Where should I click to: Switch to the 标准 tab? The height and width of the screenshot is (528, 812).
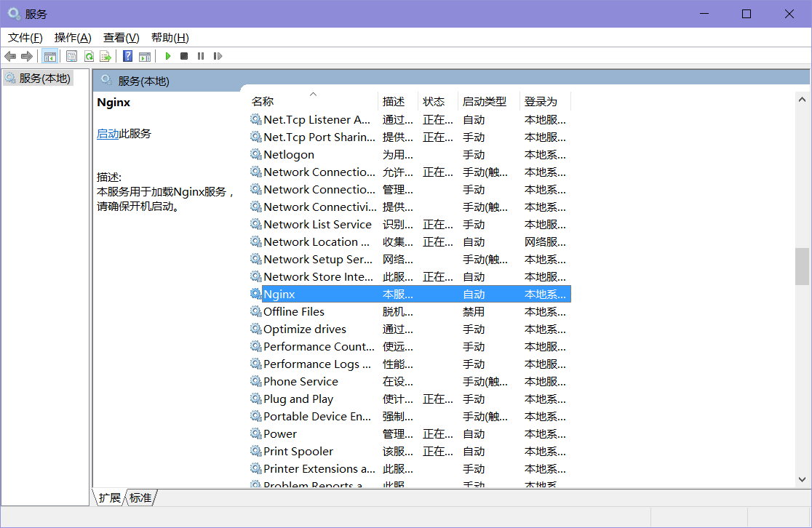(140, 497)
